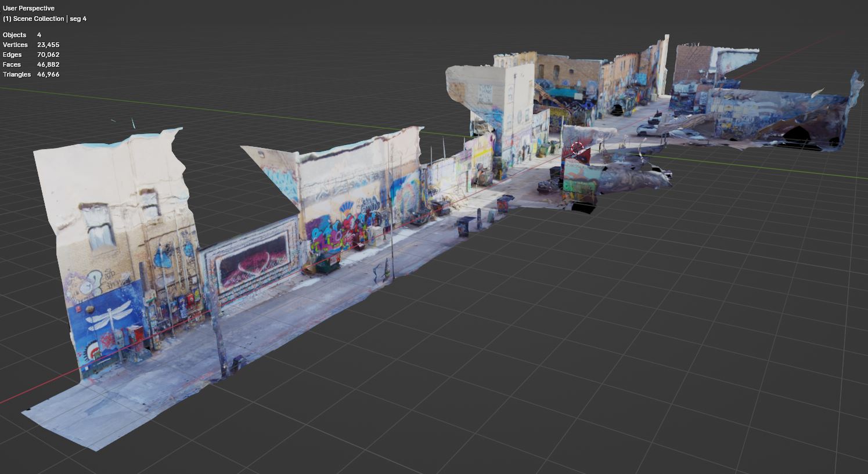Click the red newspaper box near dragonfly
Viewport: 868px width, 474px height.
[x=136, y=335]
